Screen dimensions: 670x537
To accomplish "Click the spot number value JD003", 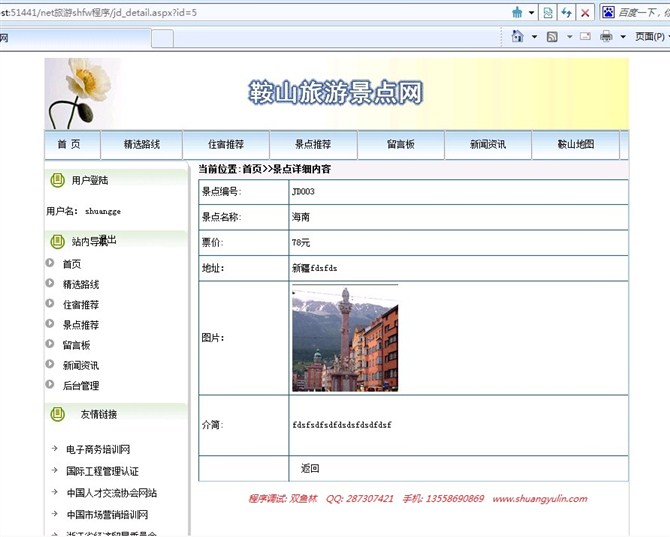I will coord(303,191).
